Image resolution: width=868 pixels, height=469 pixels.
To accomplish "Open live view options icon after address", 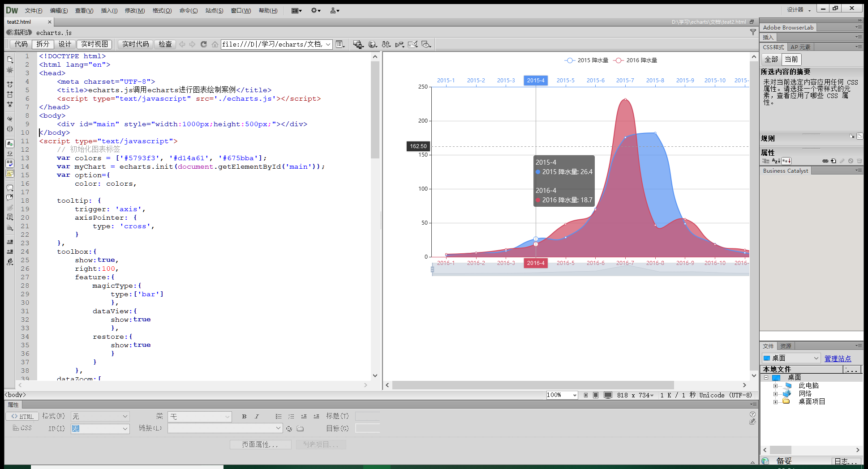I will click(x=340, y=44).
